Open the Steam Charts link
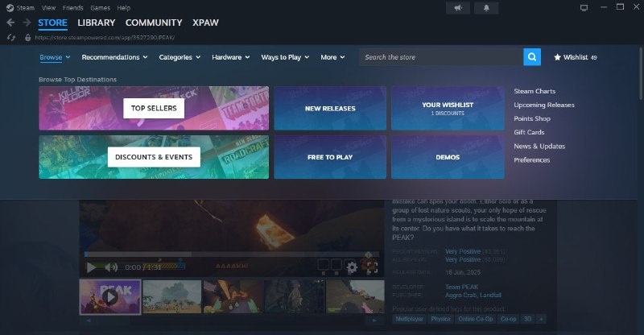The height and width of the screenshot is (335, 644). 535,91
